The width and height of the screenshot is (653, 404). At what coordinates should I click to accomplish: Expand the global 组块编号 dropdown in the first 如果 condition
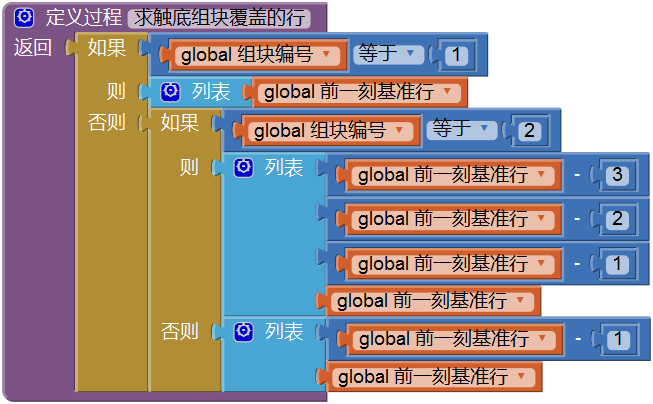pyautogui.click(x=337, y=55)
